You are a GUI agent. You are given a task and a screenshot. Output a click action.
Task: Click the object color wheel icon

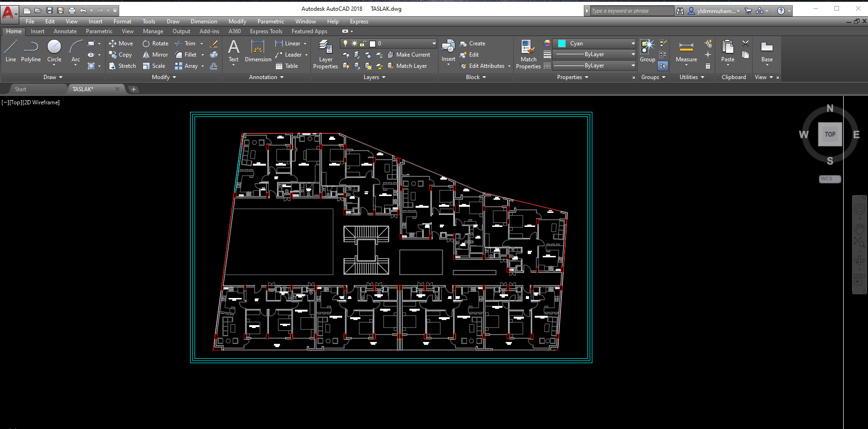[547, 43]
